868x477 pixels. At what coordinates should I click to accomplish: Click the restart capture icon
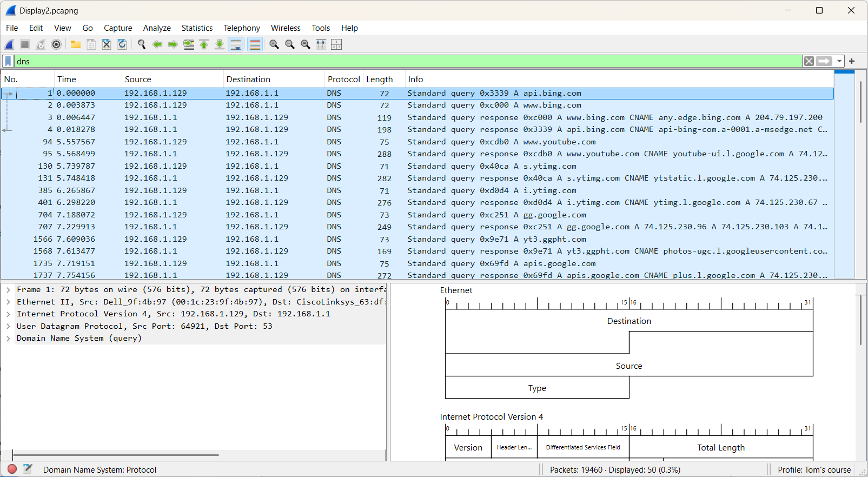coord(41,44)
